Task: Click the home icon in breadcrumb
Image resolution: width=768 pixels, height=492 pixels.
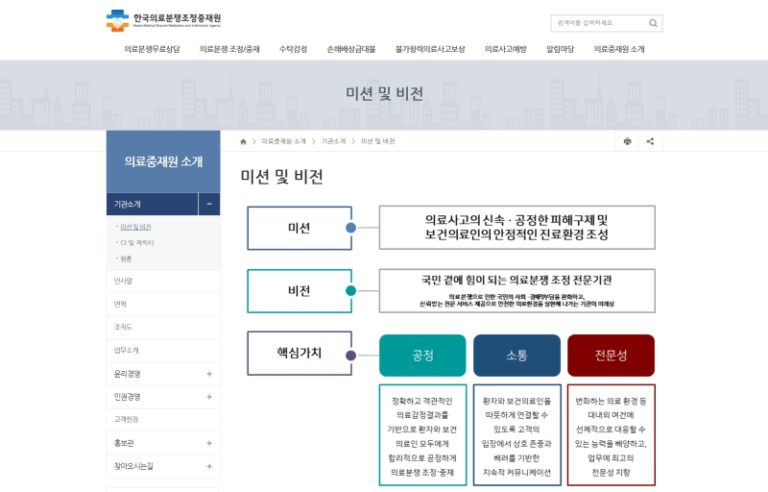Action: [242, 142]
